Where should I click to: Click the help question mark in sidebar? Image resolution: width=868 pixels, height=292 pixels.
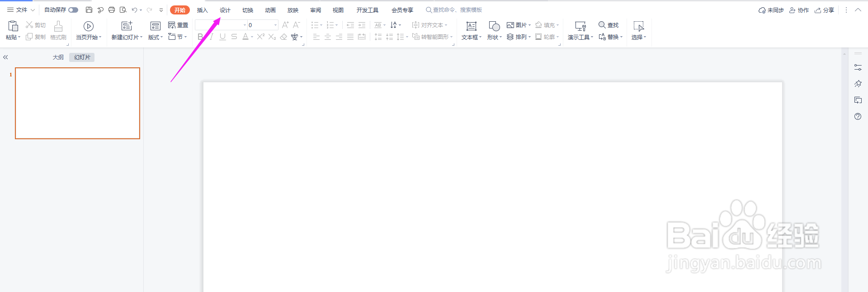[x=858, y=116]
